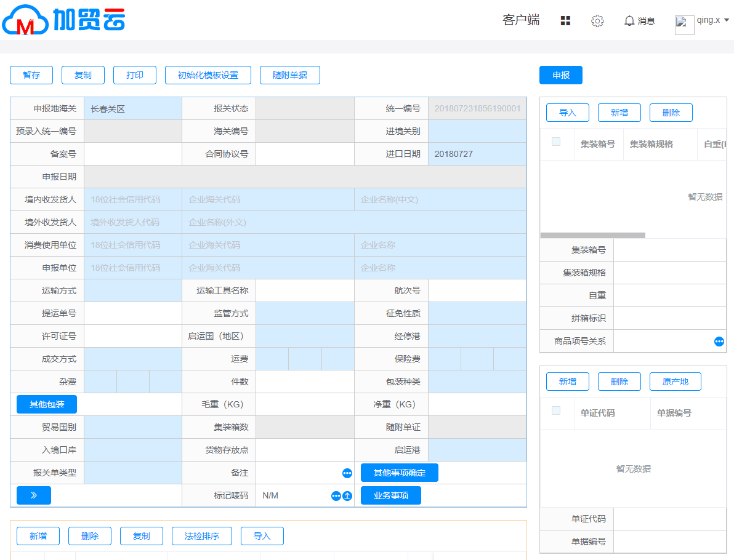Open the settings gear icon
The image size is (734, 560).
597,21
